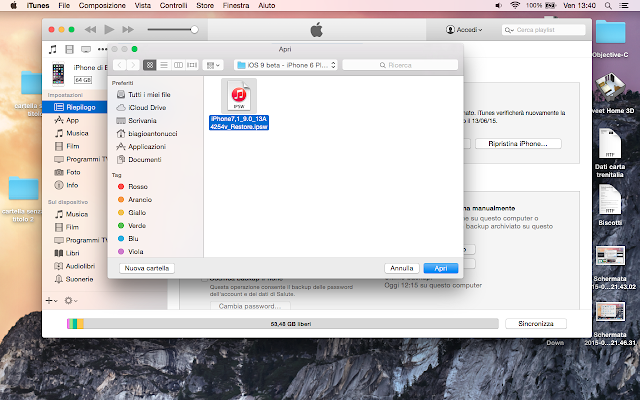This screenshot has height=400, width=640.
Task: Open the Controlli menu
Action: [173, 5]
